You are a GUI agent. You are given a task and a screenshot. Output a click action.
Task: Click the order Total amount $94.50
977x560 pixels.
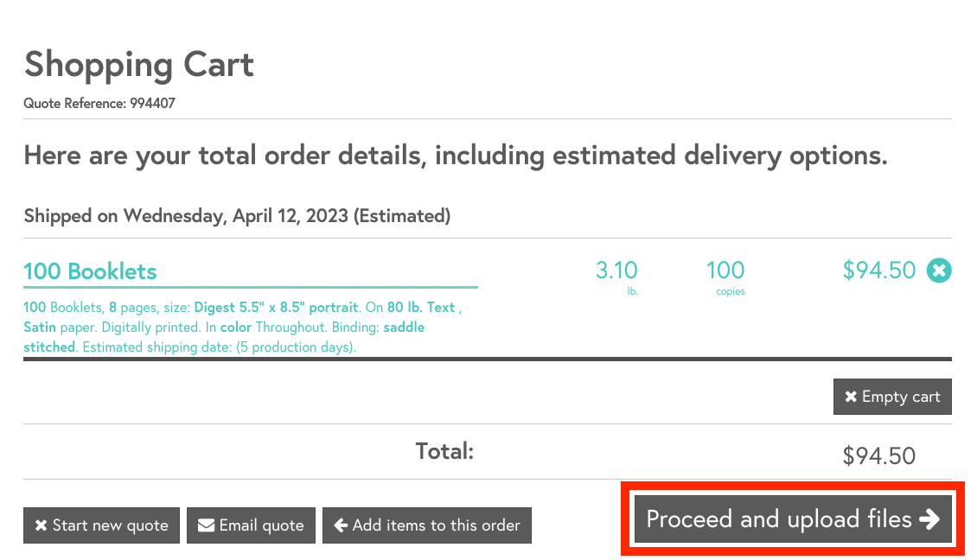coord(878,455)
